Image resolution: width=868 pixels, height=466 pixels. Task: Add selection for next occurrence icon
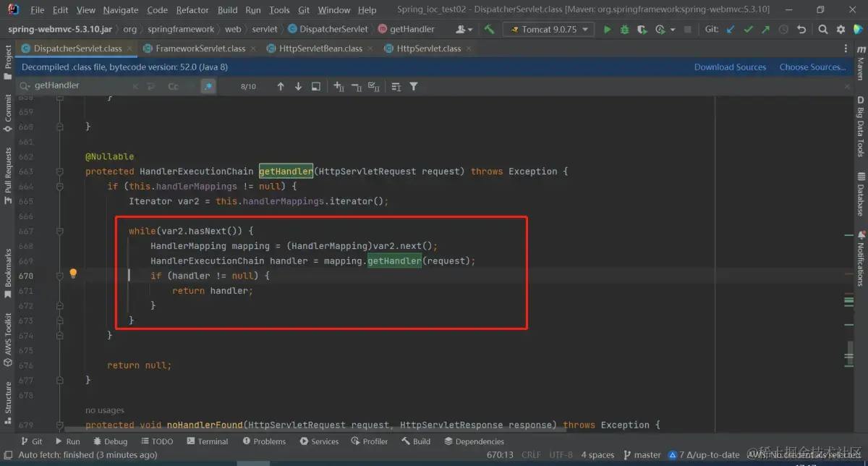(x=339, y=86)
